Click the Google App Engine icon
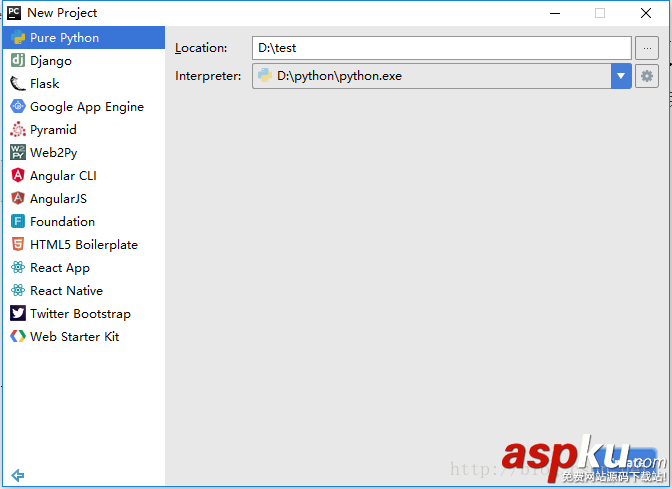 [18, 106]
